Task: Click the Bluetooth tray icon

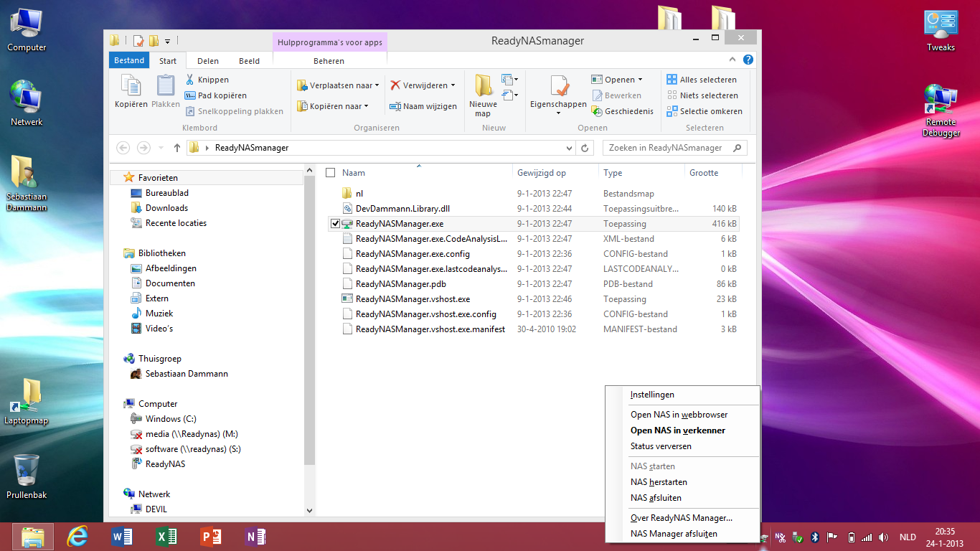Action: (815, 537)
